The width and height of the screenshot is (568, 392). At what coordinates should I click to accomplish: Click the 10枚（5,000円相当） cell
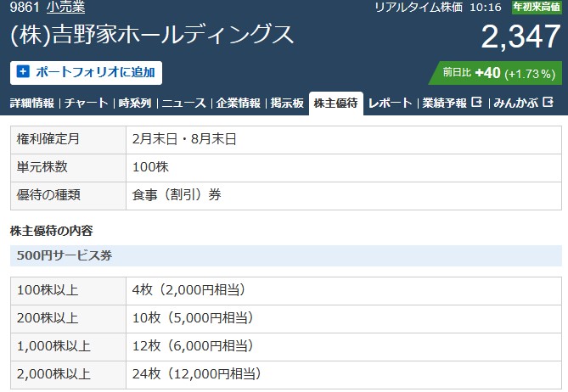pos(344,318)
